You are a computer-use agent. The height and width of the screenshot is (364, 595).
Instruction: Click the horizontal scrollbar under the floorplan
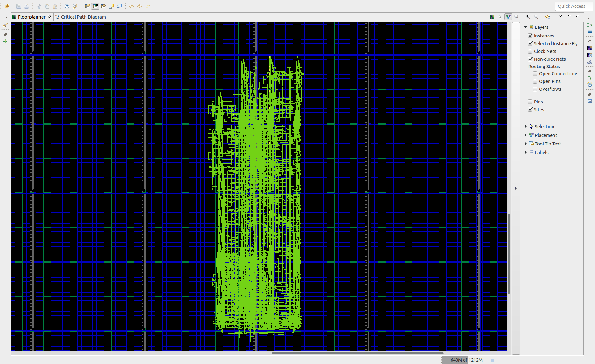coord(357,353)
